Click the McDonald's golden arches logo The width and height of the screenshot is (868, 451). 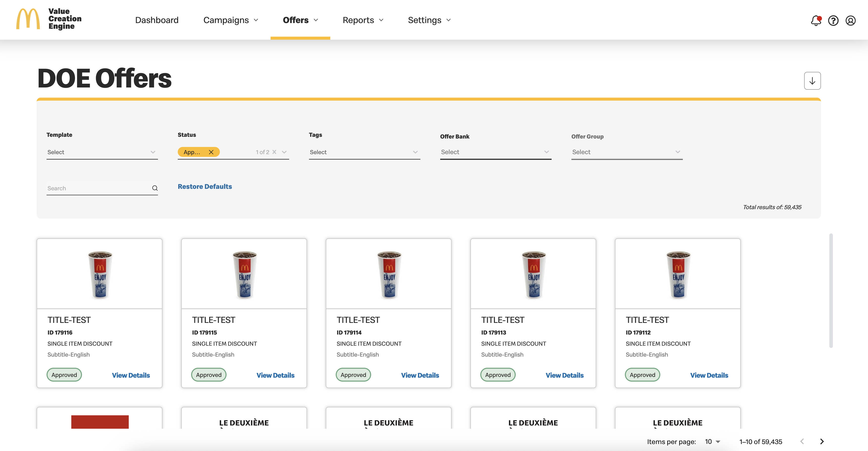click(28, 19)
